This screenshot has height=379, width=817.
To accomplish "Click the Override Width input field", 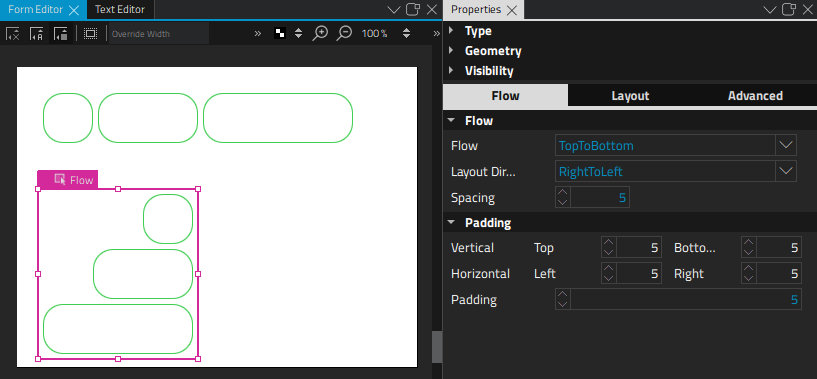I will pyautogui.click(x=159, y=34).
